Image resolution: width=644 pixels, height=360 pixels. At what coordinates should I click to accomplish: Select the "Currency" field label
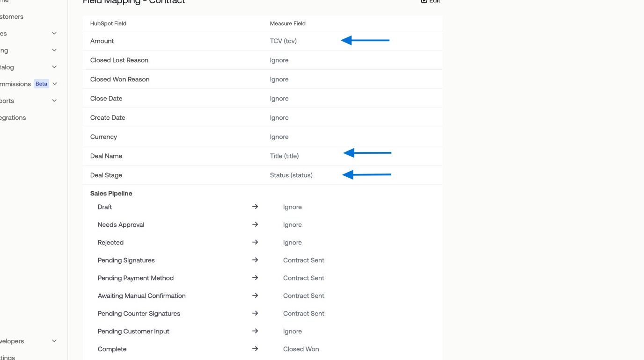[103, 137]
